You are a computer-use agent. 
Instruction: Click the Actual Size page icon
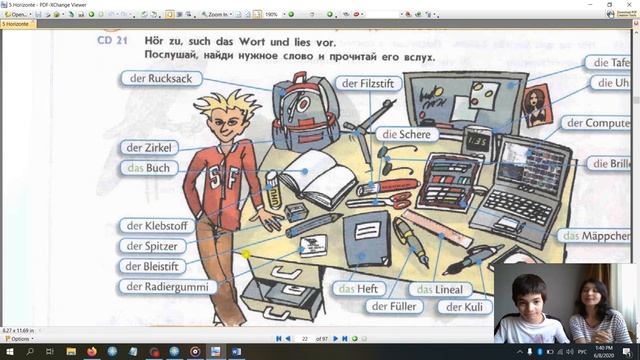(239, 14)
